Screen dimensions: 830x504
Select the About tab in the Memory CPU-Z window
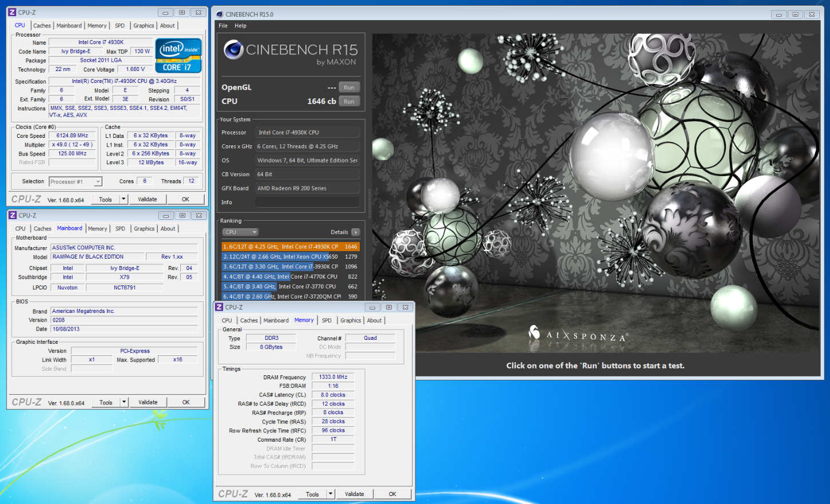(x=375, y=320)
